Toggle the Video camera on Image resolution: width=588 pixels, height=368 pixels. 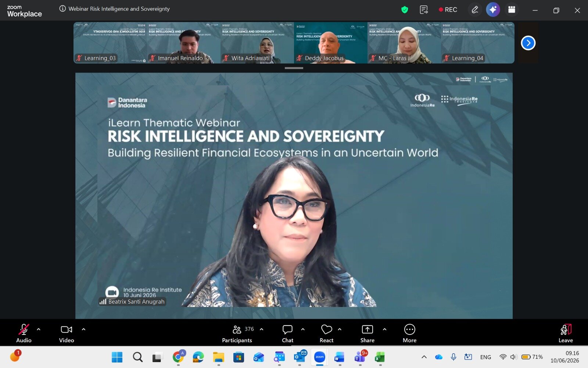click(x=67, y=334)
